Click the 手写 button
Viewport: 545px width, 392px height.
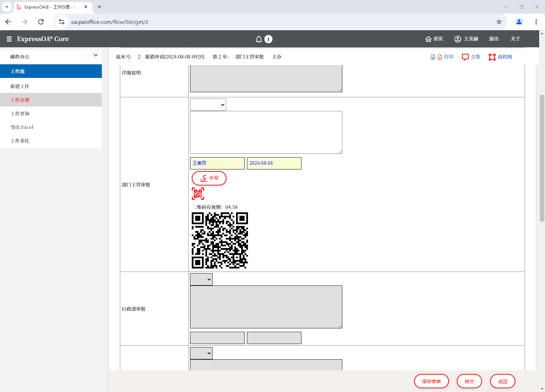click(x=209, y=178)
